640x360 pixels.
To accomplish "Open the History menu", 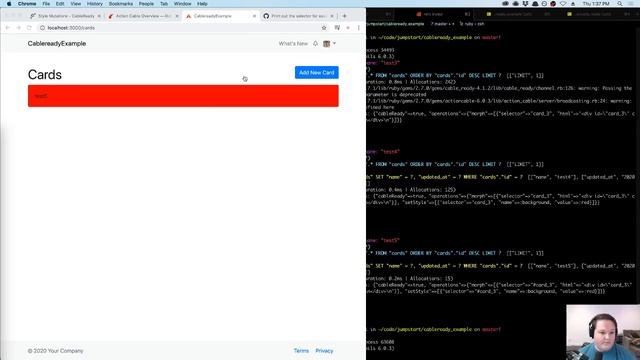I will (x=95, y=4).
